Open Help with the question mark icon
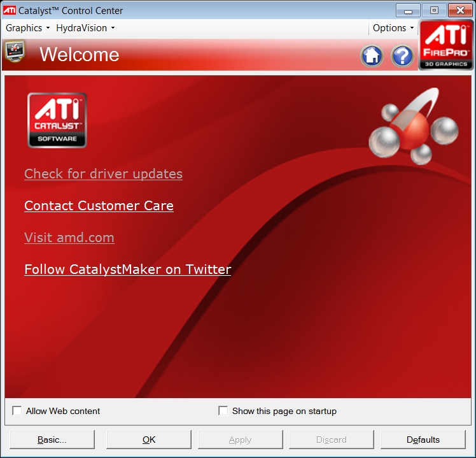The image size is (476, 458). [x=402, y=56]
